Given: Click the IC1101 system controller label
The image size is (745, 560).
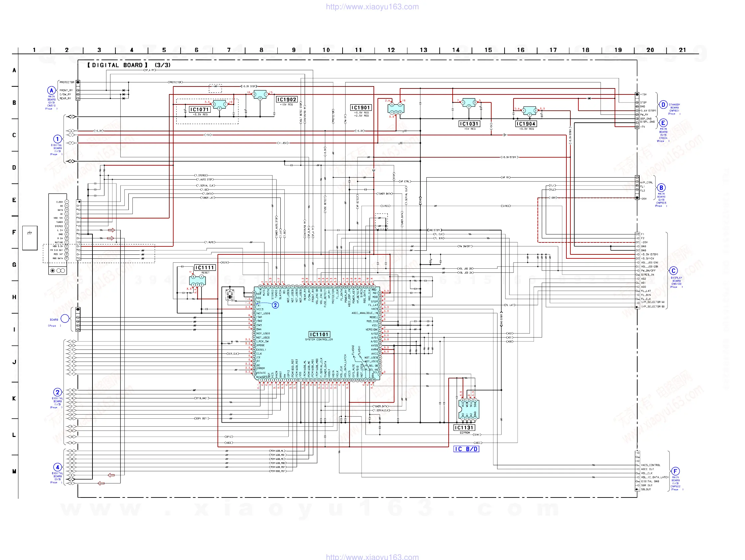Looking at the screenshot, I should [319, 335].
